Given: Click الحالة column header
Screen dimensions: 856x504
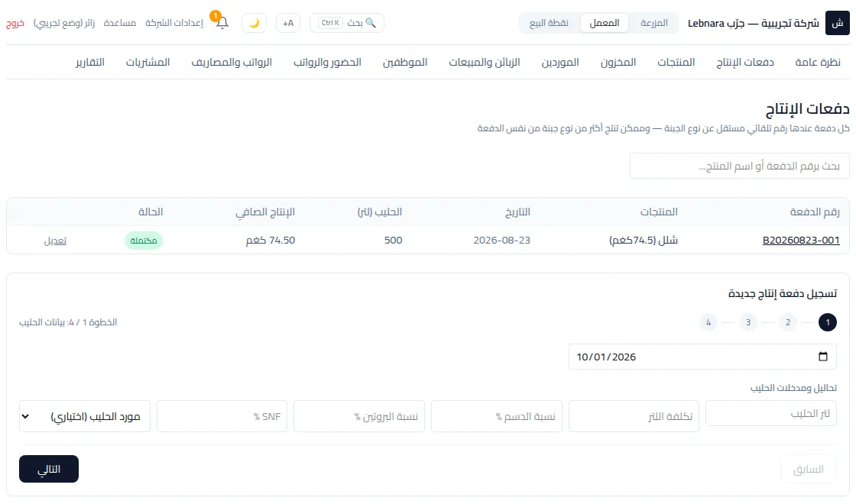Looking at the screenshot, I should (x=150, y=212).
